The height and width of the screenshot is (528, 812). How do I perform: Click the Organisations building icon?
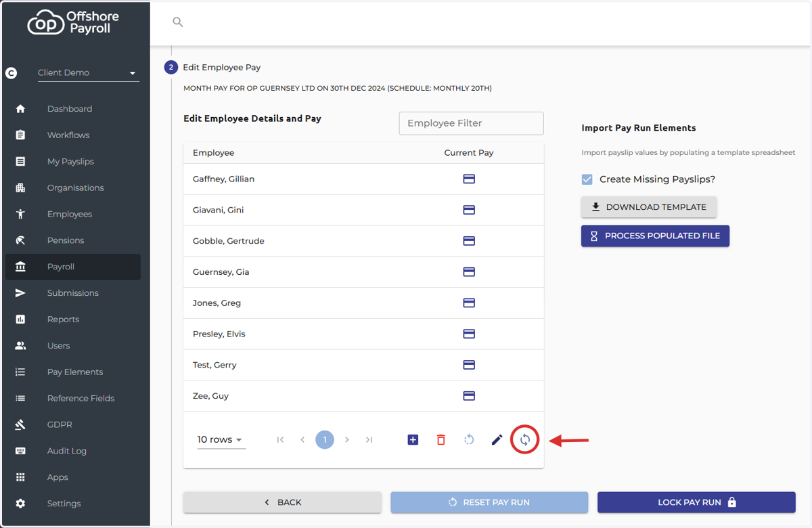pyautogui.click(x=20, y=188)
